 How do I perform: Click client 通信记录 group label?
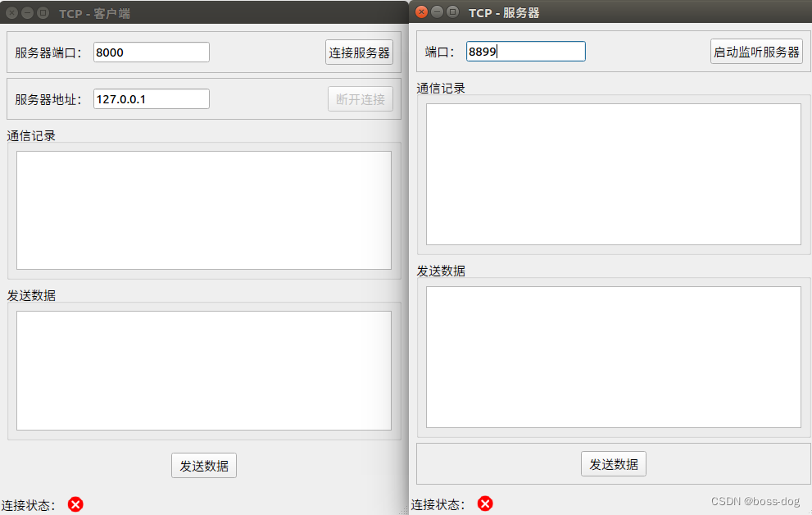[31, 136]
